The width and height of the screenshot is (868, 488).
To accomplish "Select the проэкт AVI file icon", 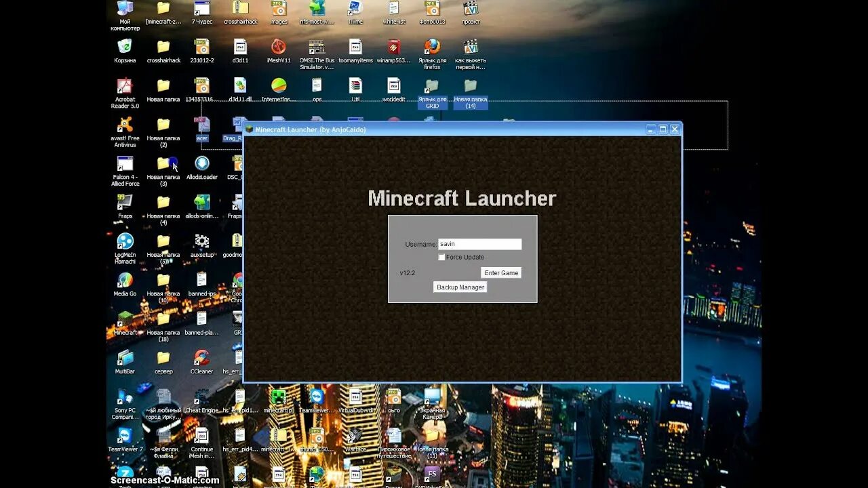I will pos(471,9).
